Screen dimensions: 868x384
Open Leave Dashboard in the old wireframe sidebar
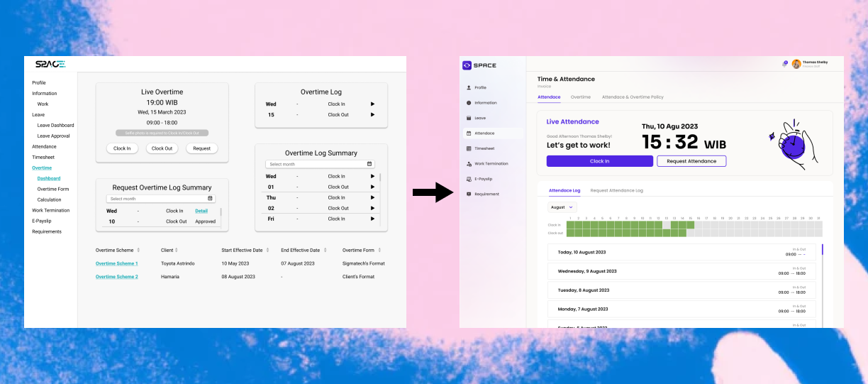(55, 126)
